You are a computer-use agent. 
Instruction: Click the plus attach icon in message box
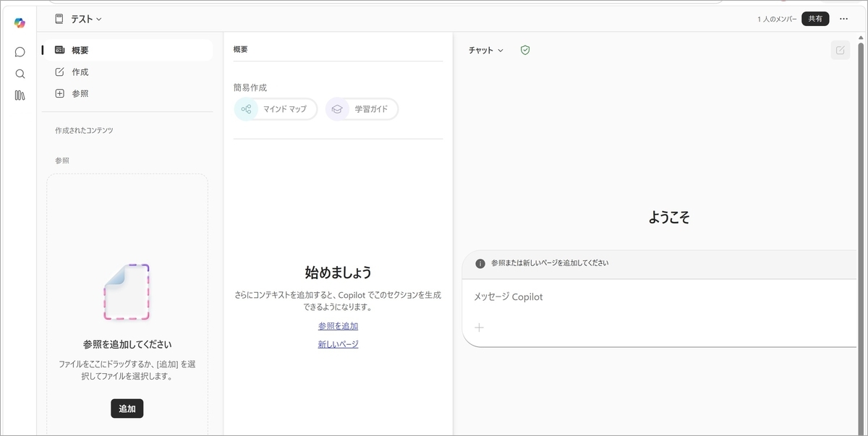click(479, 328)
